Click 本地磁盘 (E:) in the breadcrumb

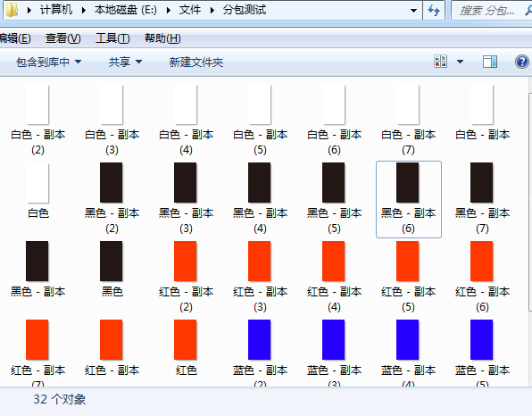tap(126, 10)
